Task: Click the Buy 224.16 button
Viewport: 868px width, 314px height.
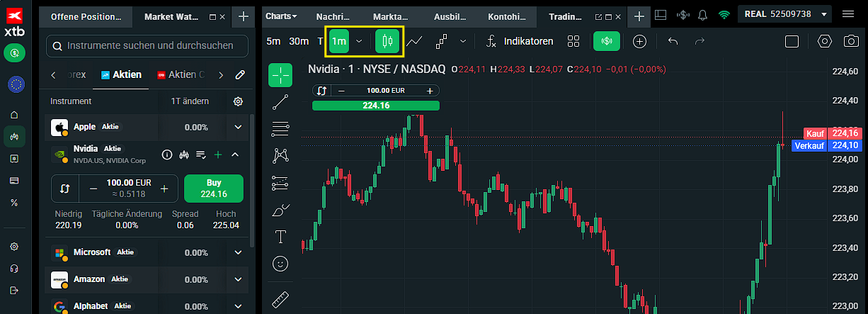Action: [213, 189]
